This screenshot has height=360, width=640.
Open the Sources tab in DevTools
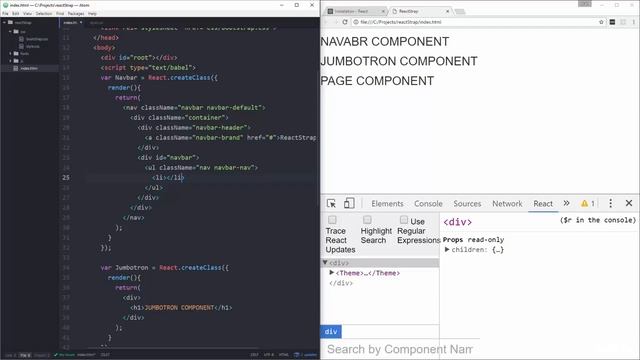[x=467, y=203]
